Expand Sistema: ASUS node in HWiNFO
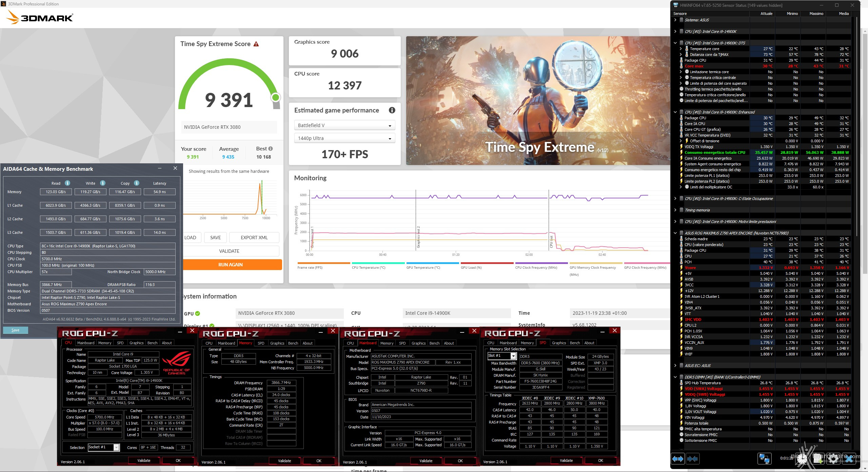 (x=675, y=20)
